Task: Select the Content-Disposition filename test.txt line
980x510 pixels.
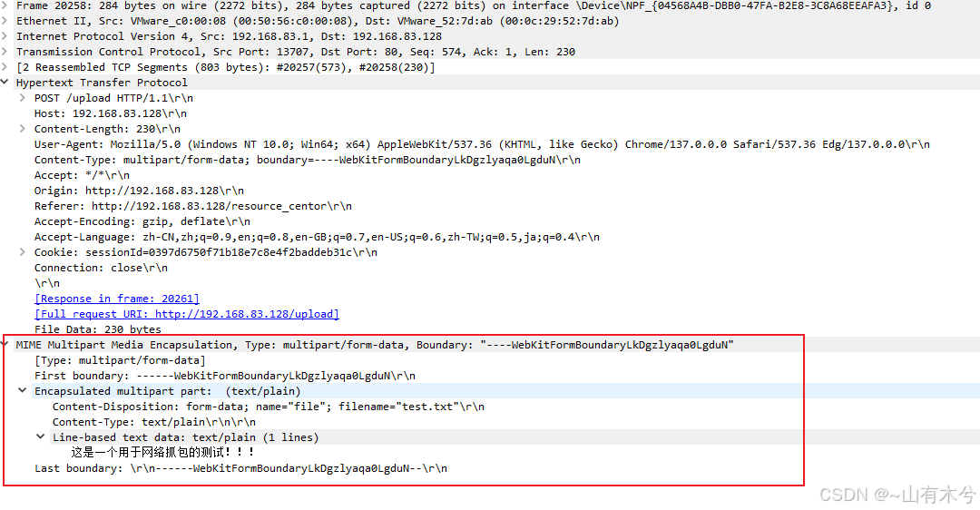Action: (x=268, y=407)
